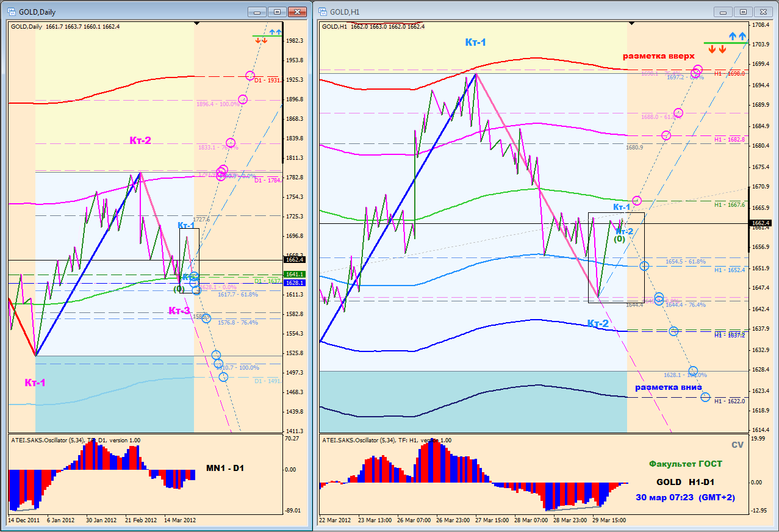Click the blue 1628.1 price tag

[295, 283]
